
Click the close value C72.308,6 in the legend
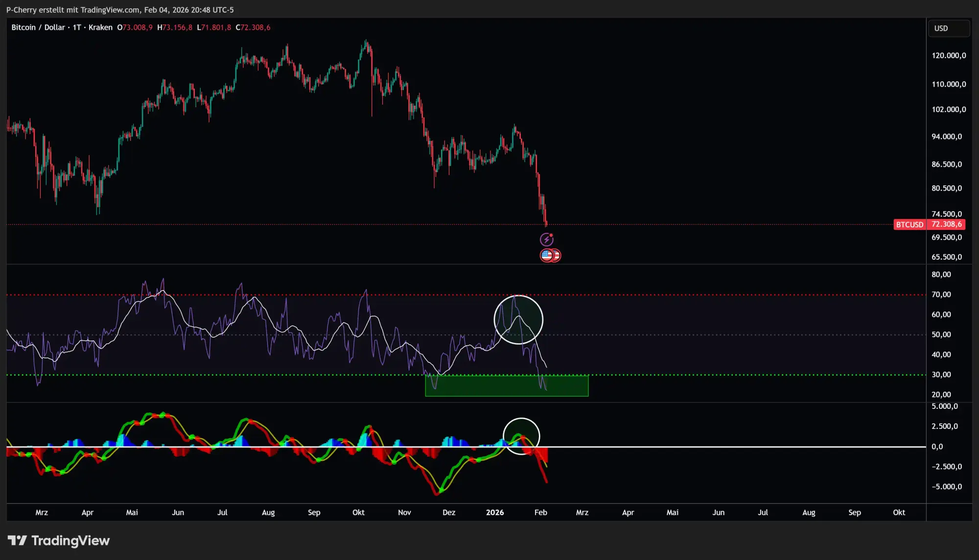tap(253, 27)
